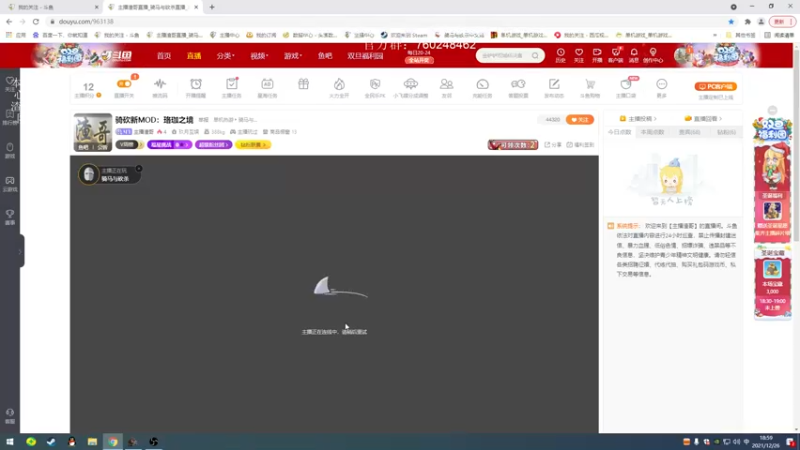Collapse the right floating promotion panel
800x450 pixels.
(x=772, y=110)
